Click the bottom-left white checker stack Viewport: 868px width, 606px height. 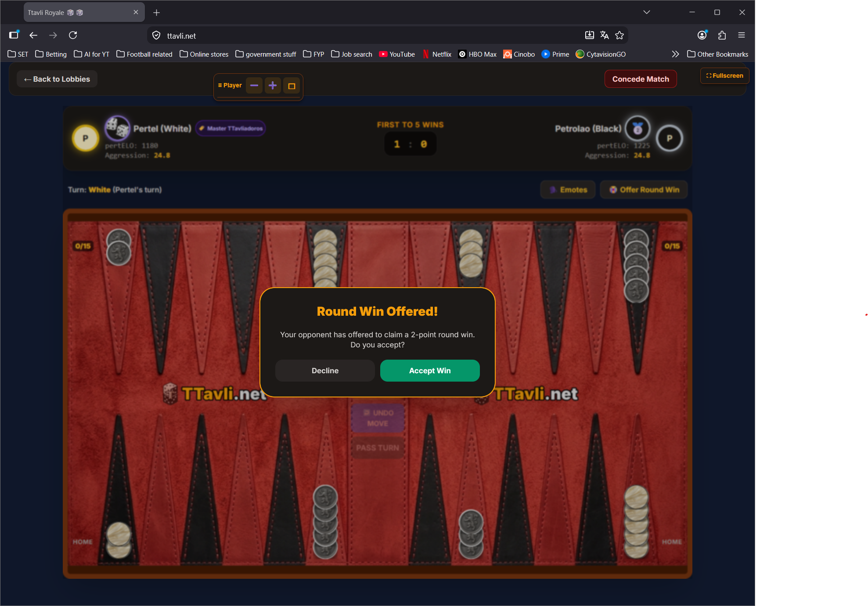pyautogui.click(x=119, y=540)
